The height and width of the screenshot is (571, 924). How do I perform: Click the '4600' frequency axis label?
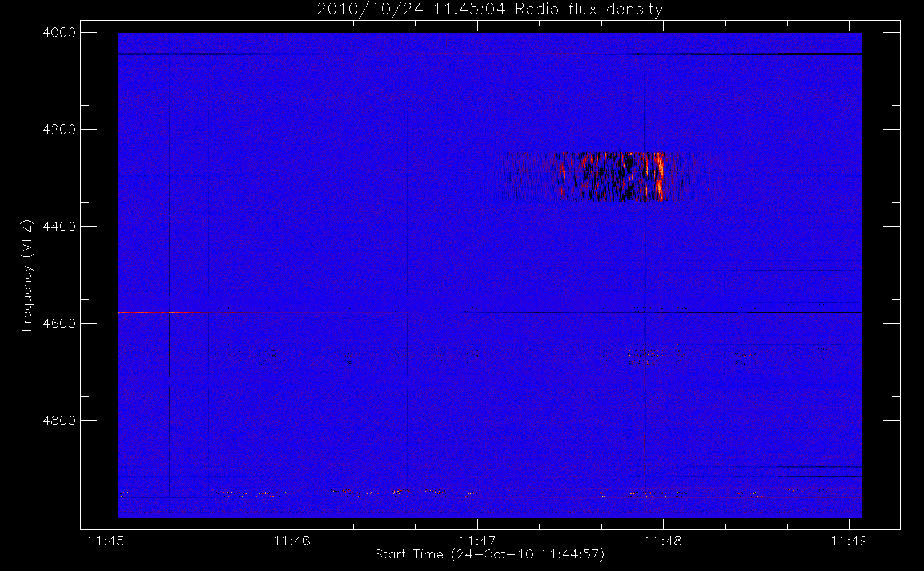pos(59,323)
